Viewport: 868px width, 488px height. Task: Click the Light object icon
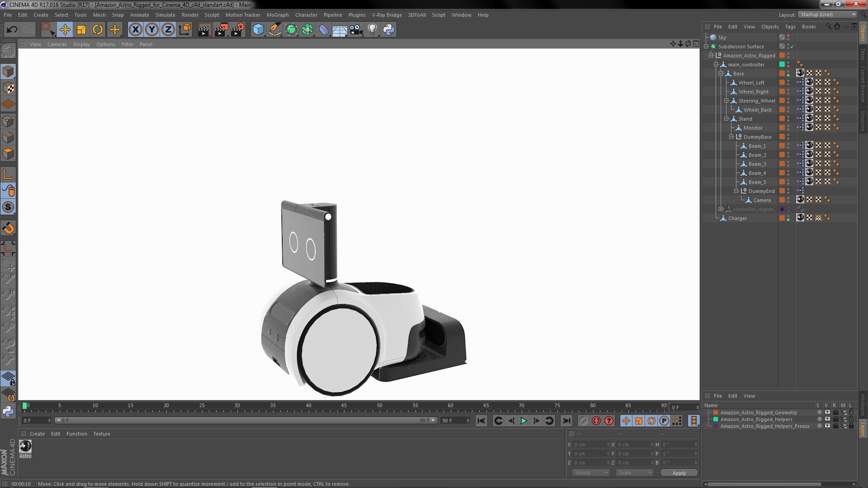(x=372, y=30)
